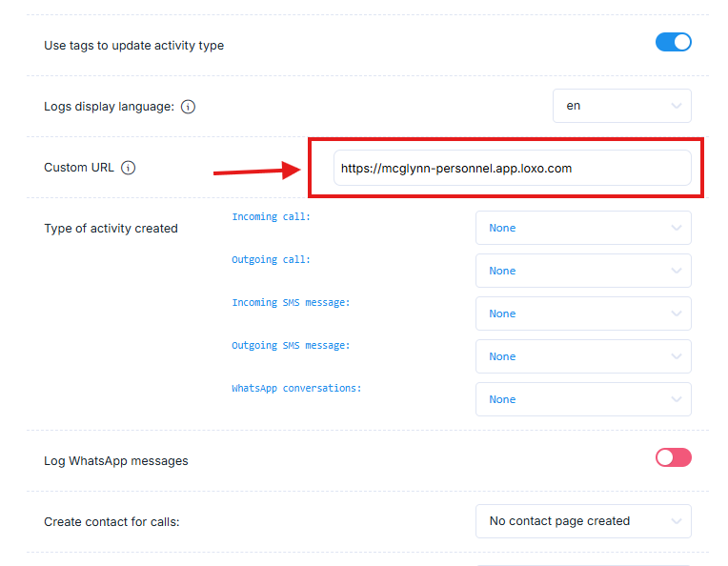Click info icon beside Logs display language

click(188, 107)
